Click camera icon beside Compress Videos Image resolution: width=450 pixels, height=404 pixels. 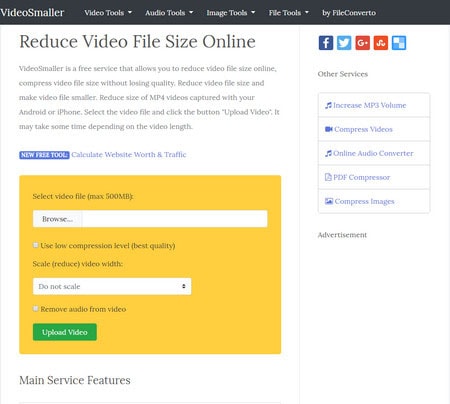[x=329, y=129]
